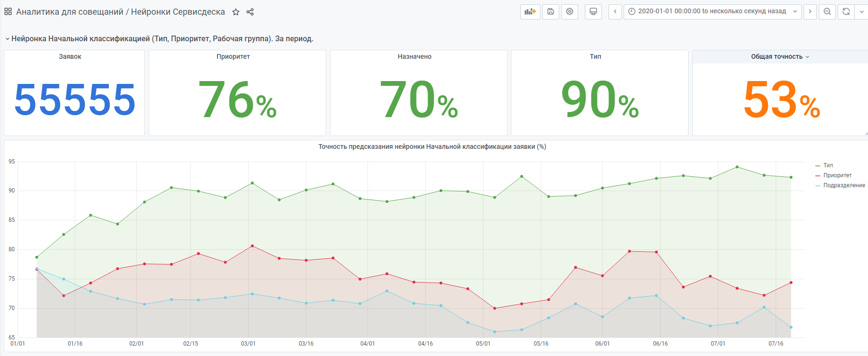Open refresh interval dropdown arrow
The image size is (868, 356).
click(861, 11)
